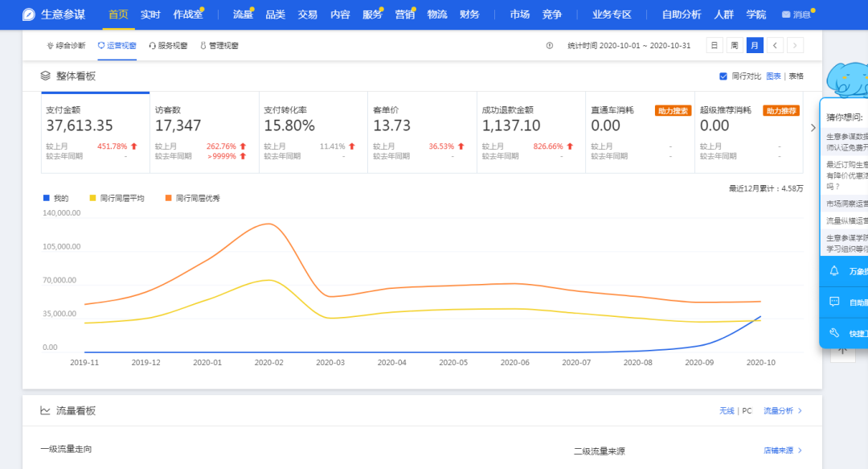Select 周 on the time granularity control
The image size is (868, 469).
734,45
